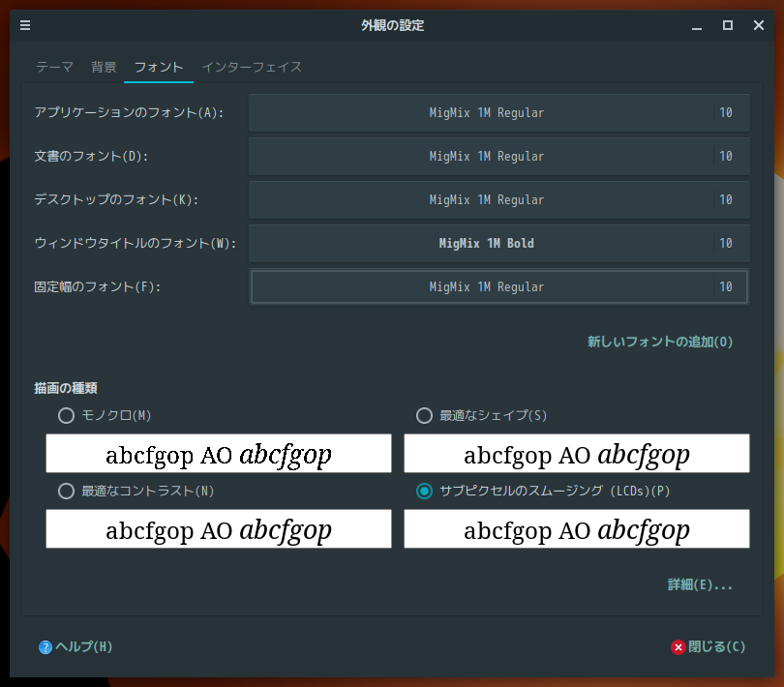Click the 閉じる(C) button
This screenshot has height=687, width=784.
coord(708,647)
